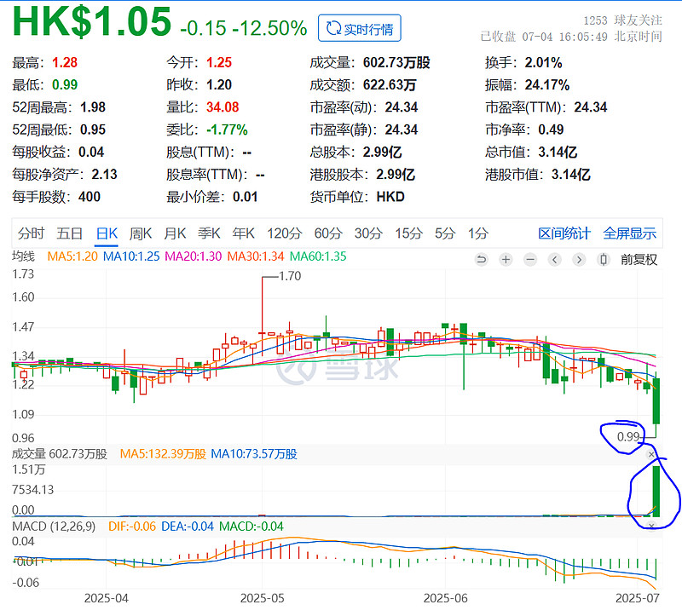This screenshot has width=682, height=616.
Task: Click the MA60:1.35 indicator label
Action: click(318, 256)
